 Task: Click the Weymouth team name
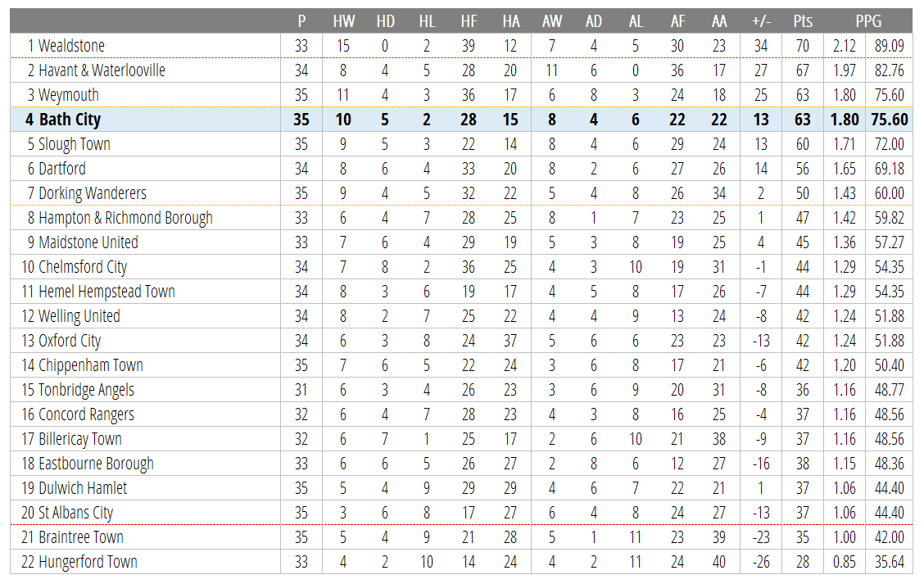click(x=68, y=95)
